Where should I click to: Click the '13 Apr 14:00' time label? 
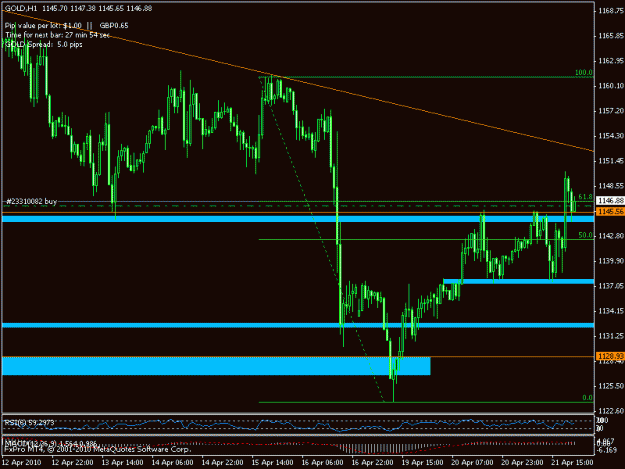click(x=122, y=463)
